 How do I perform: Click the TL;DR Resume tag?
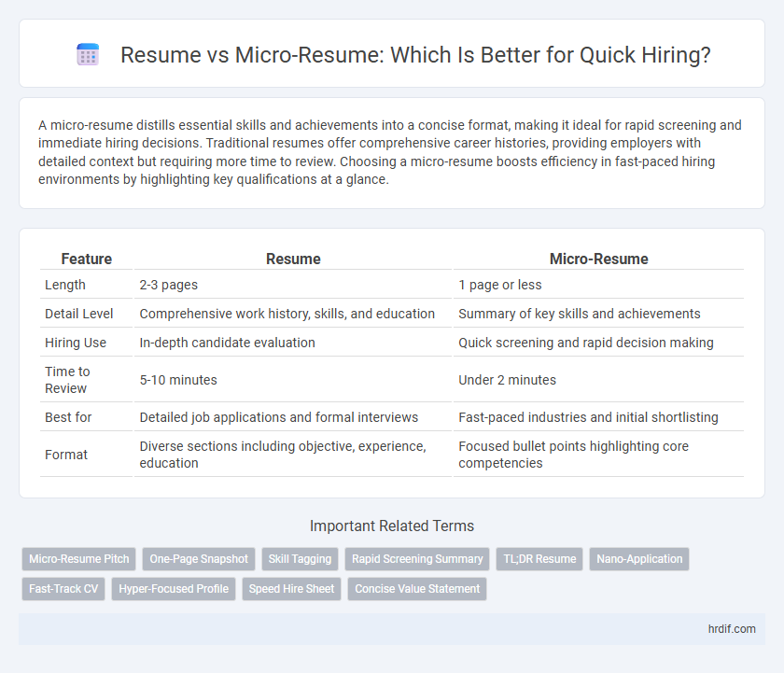click(539, 559)
